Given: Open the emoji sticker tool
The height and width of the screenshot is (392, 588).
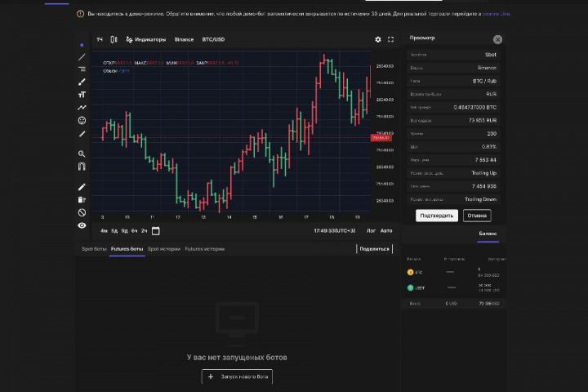Looking at the screenshot, I should pos(82,120).
